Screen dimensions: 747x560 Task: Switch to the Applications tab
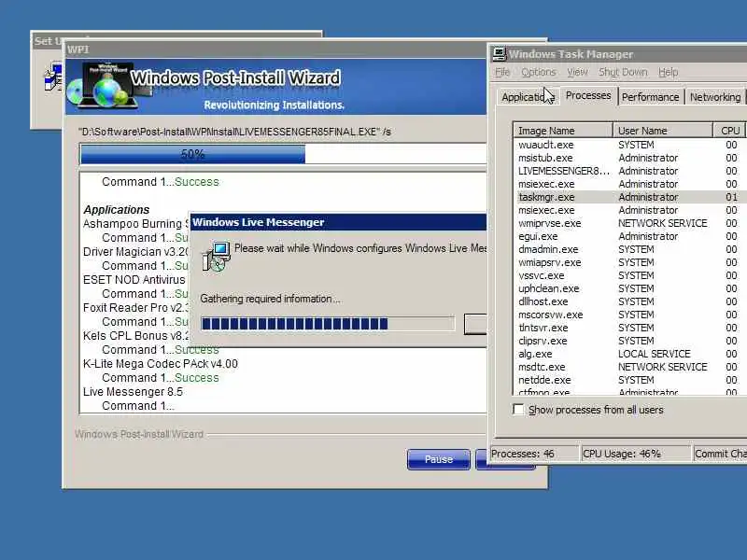[x=528, y=97]
